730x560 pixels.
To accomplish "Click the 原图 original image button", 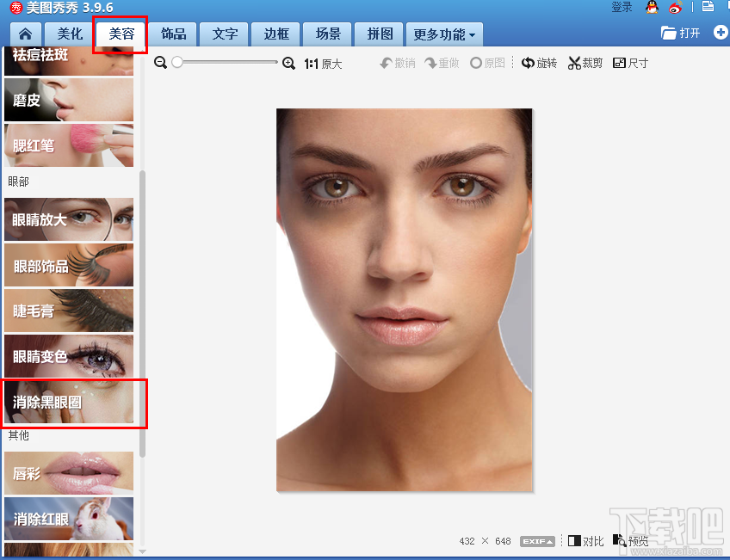I will tap(487, 63).
